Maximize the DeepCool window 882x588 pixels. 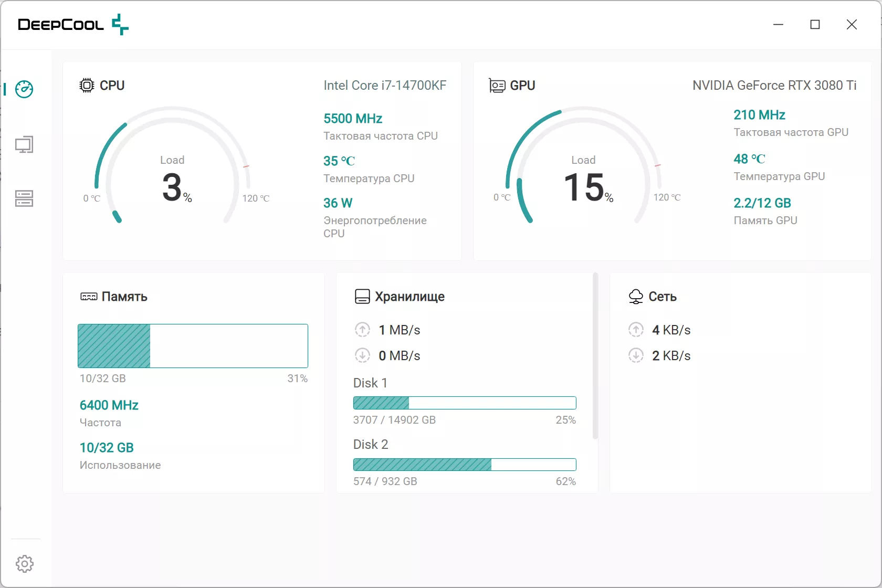point(815,25)
